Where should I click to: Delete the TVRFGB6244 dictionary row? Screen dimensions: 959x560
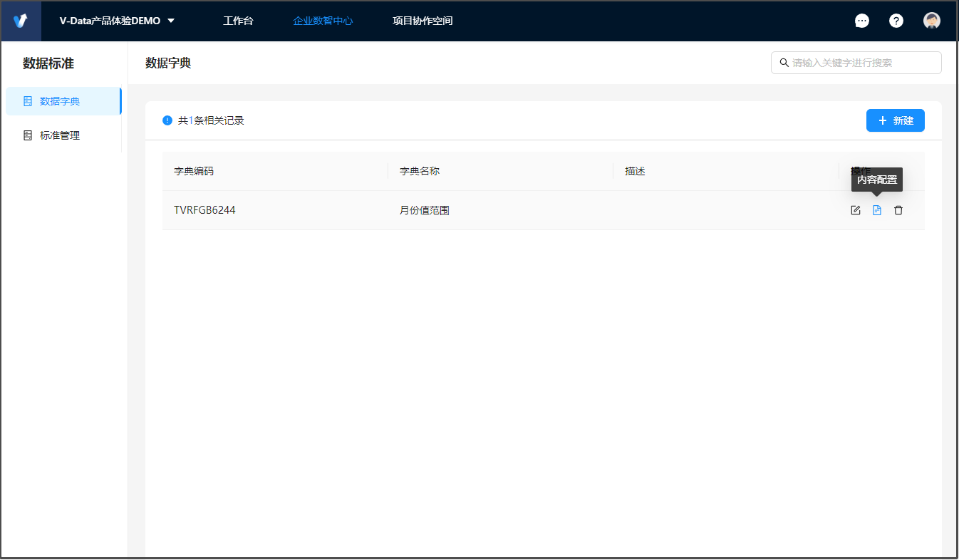click(x=898, y=210)
